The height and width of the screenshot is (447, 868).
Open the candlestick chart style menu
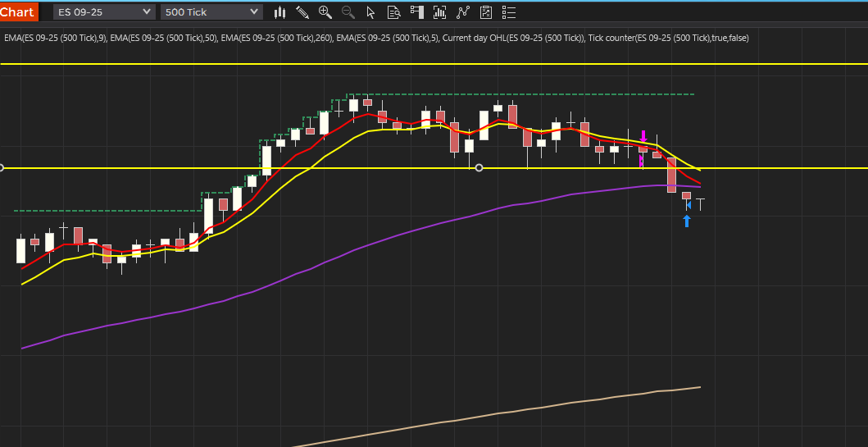point(280,11)
